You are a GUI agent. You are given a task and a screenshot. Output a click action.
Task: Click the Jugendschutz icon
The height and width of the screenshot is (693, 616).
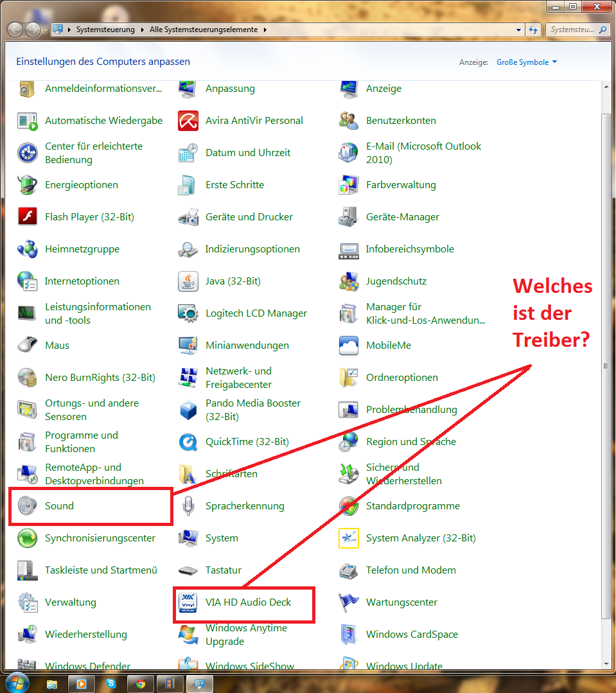pyautogui.click(x=348, y=281)
